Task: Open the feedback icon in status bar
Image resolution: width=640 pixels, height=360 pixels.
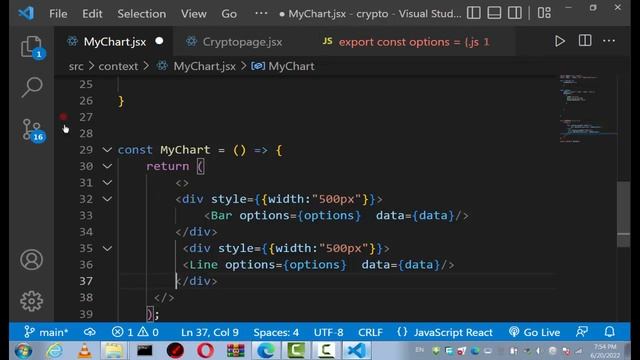Action: [x=582, y=332]
